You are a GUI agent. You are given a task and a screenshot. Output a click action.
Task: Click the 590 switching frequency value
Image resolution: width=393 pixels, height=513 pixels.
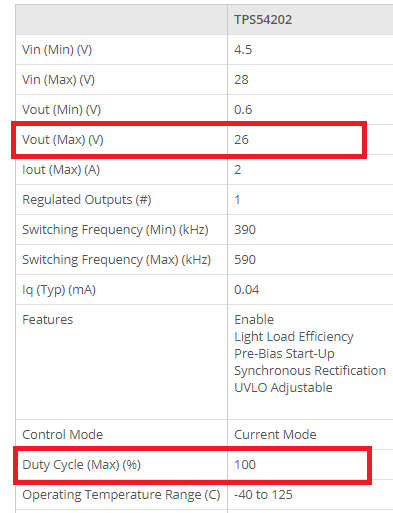[x=245, y=260]
